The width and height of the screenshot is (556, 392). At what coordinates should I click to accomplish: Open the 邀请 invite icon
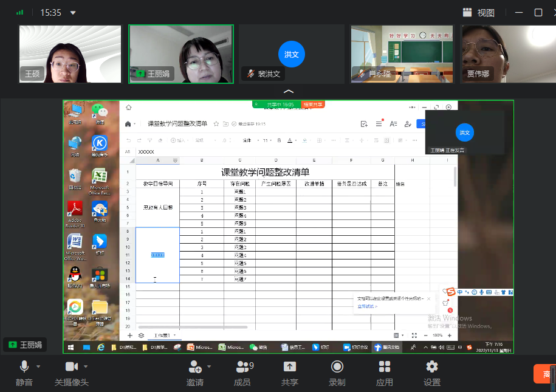click(x=195, y=367)
